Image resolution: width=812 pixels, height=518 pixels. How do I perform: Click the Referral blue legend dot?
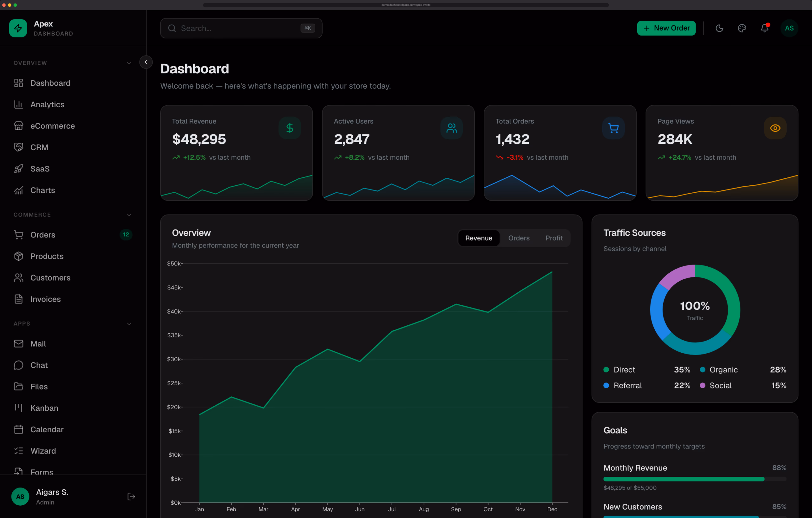point(606,385)
